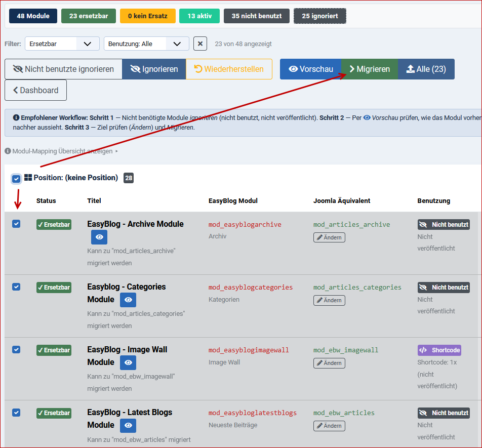Click Ändern for the mod_articles_archive mapping
The height and width of the screenshot is (448, 482).
point(329,237)
